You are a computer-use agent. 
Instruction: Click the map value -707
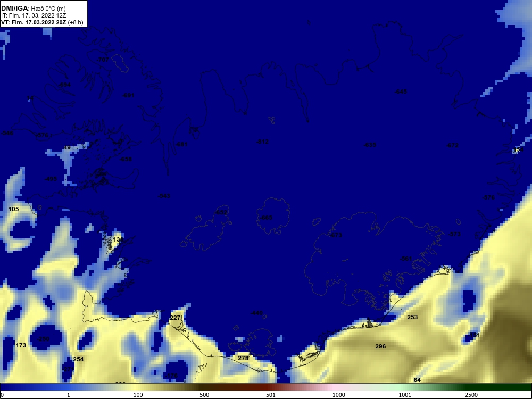[x=103, y=60]
